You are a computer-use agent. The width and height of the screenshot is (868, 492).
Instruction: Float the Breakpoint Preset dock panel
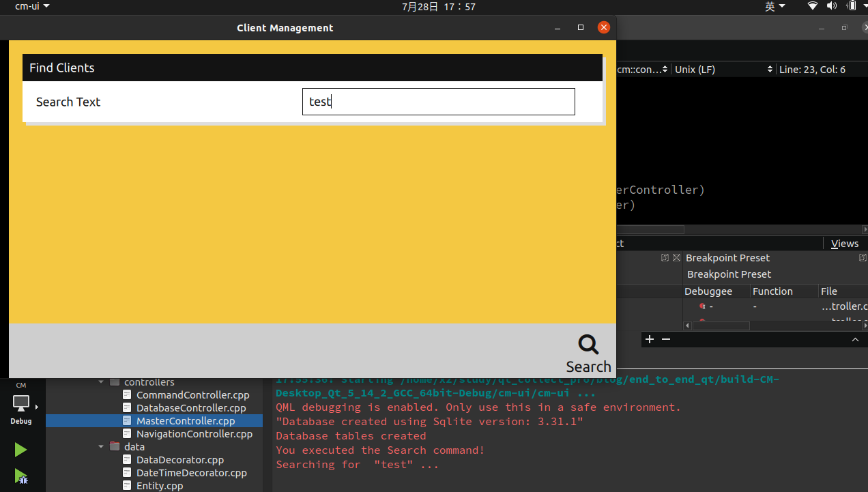click(863, 258)
